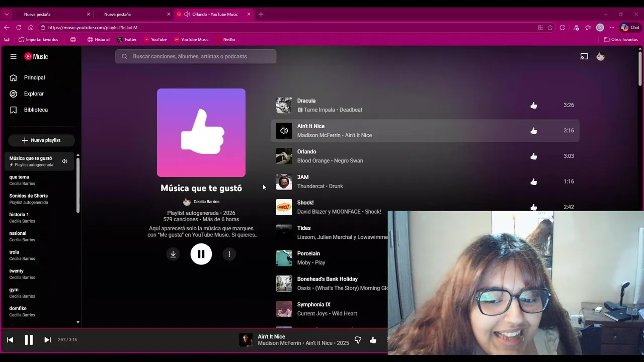Click the speaker icon on Música que te gustó
Image resolution: width=644 pixels, height=362 pixels.
[x=64, y=161]
